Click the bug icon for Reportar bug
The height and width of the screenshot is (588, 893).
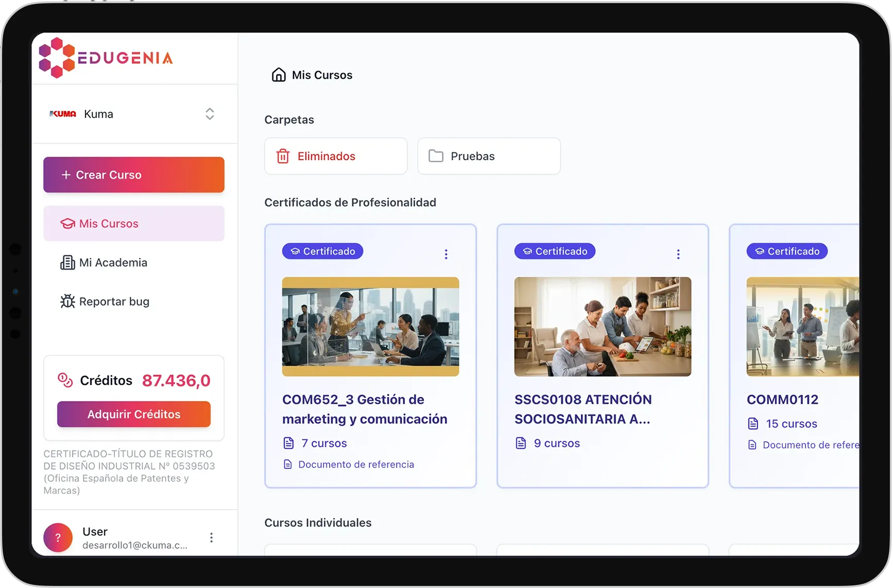pos(67,302)
